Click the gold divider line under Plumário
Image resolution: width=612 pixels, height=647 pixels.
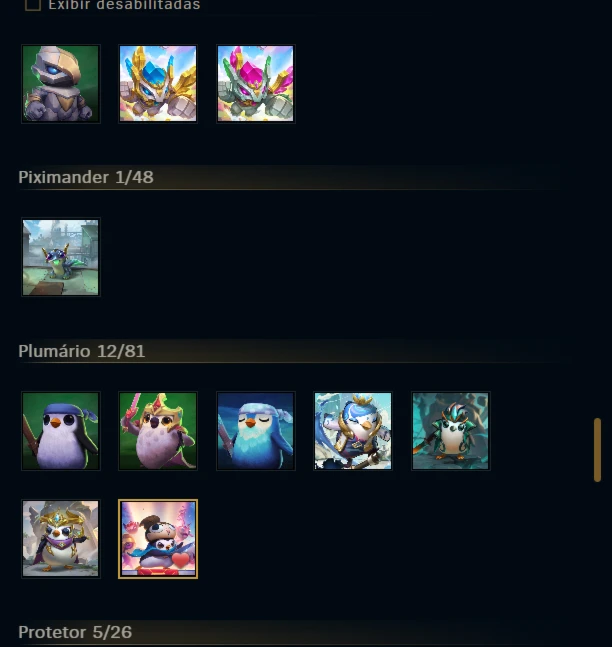[x=289, y=363]
